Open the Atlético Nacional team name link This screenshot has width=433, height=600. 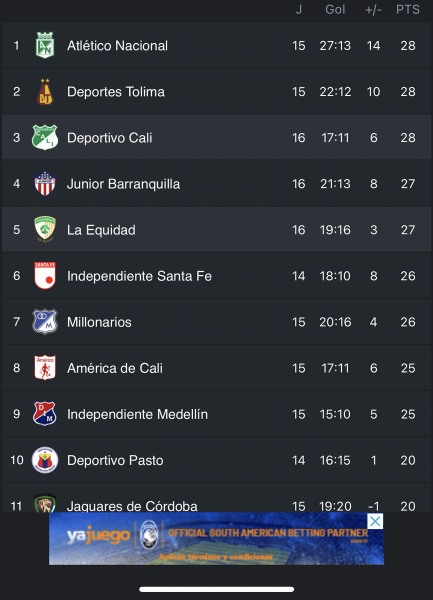point(117,46)
